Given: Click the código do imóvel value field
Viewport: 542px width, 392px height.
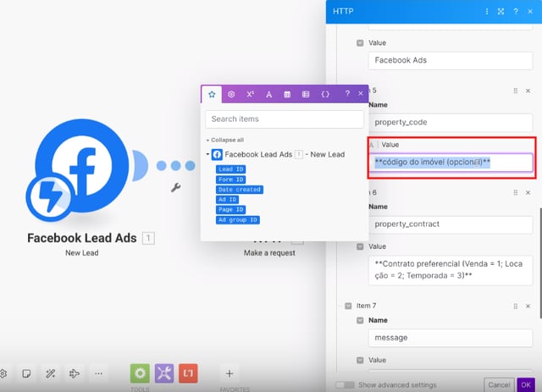Looking at the screenshot, I should [451, 162].
